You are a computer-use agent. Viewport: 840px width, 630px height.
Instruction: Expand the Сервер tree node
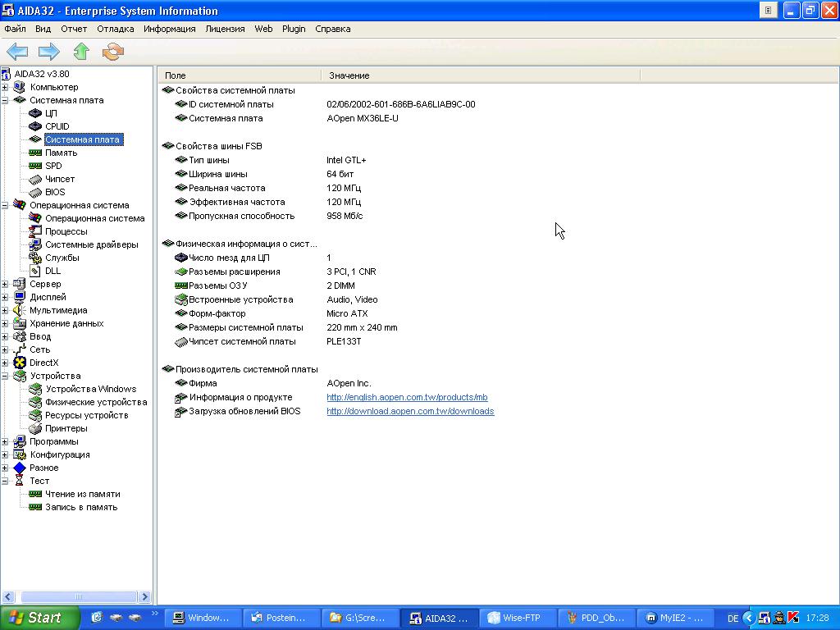coord(5,284)
